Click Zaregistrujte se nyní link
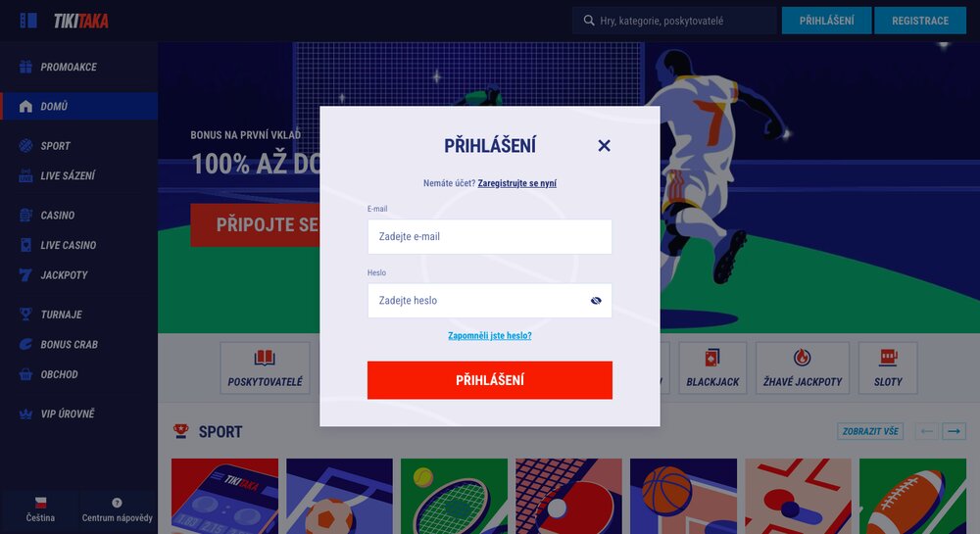This screenshot has height=534, width=980. (x=516, y=183)
